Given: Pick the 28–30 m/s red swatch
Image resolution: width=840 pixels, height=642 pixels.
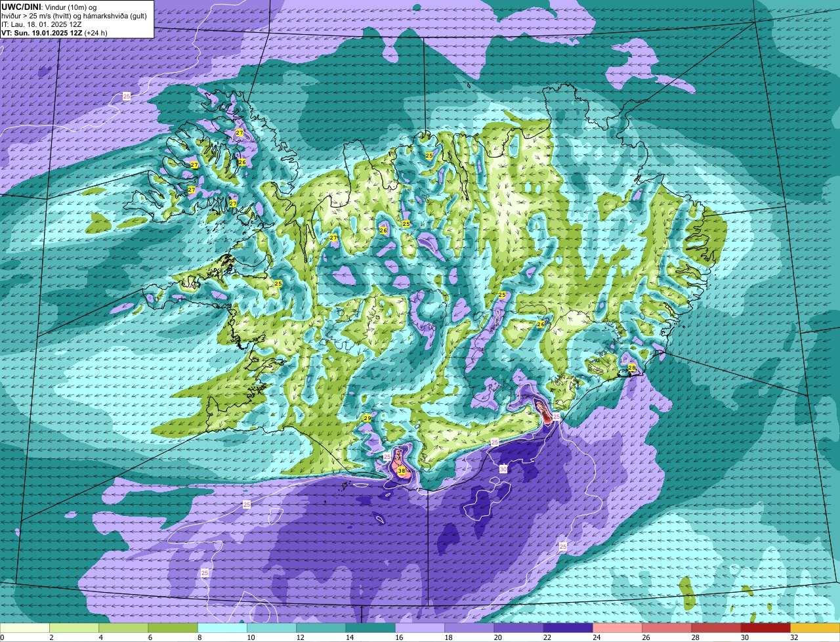Looking at the screenshot, I should pyautogui.click(x=717, y=628).
